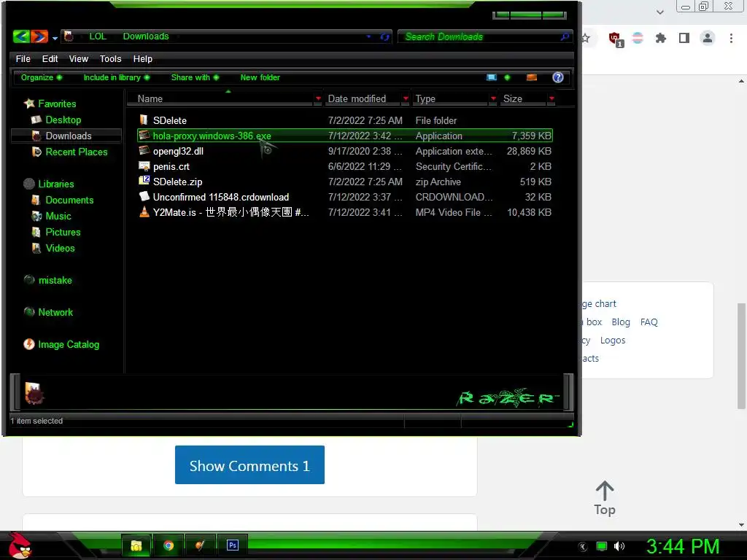
Task: Click the FAQ link on the webpage
Action: pos(649,322)
